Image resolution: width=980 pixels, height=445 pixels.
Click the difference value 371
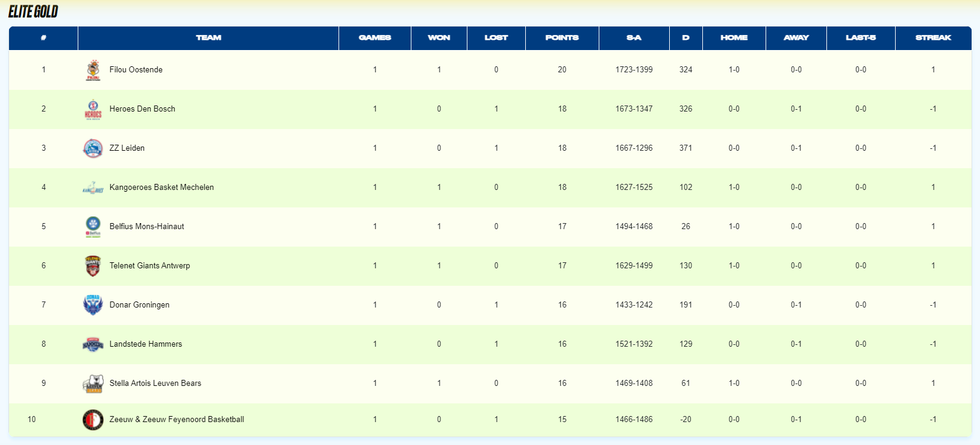(x=686, y=148)
